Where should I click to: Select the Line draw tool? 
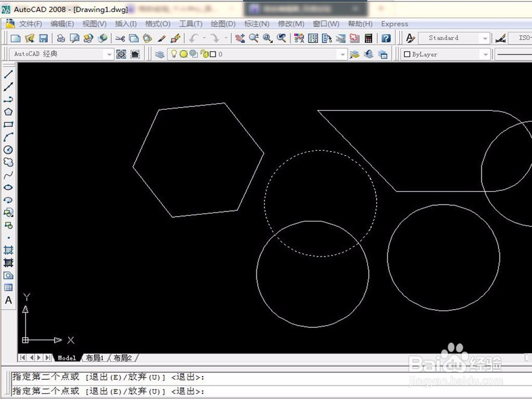pyautogui.click(x=8, y=74)
